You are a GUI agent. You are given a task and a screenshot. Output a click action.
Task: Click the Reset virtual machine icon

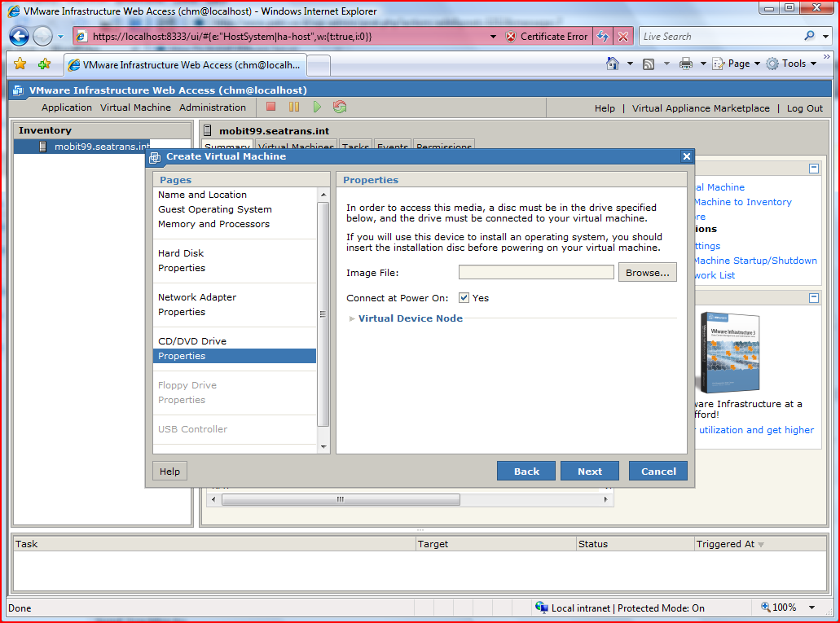coord(340,107)
